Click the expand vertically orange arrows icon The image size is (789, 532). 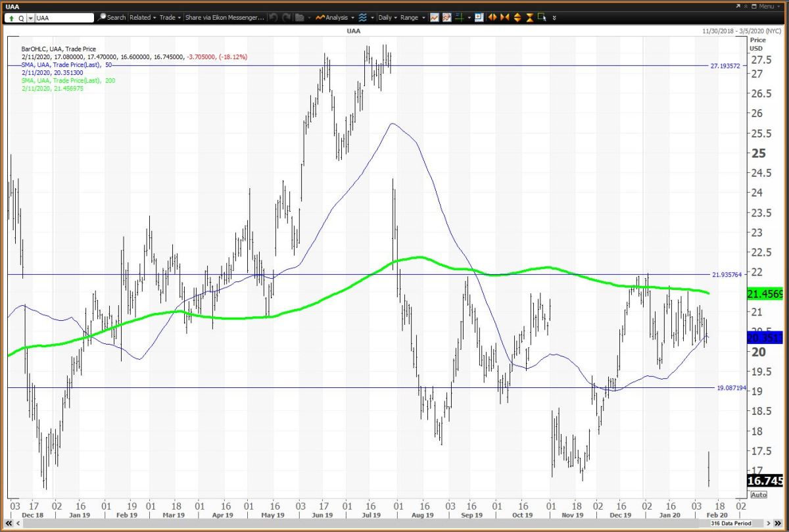tap(517, 18)
